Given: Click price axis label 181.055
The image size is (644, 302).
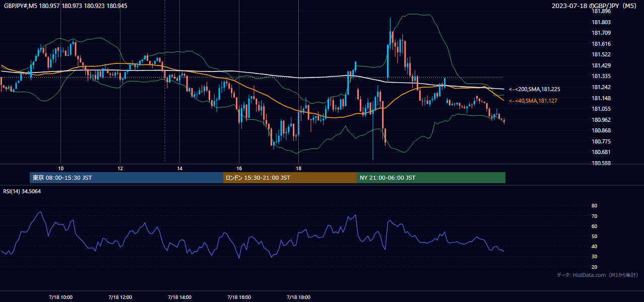Looking at the screenshot, I should tap(601, 109).
